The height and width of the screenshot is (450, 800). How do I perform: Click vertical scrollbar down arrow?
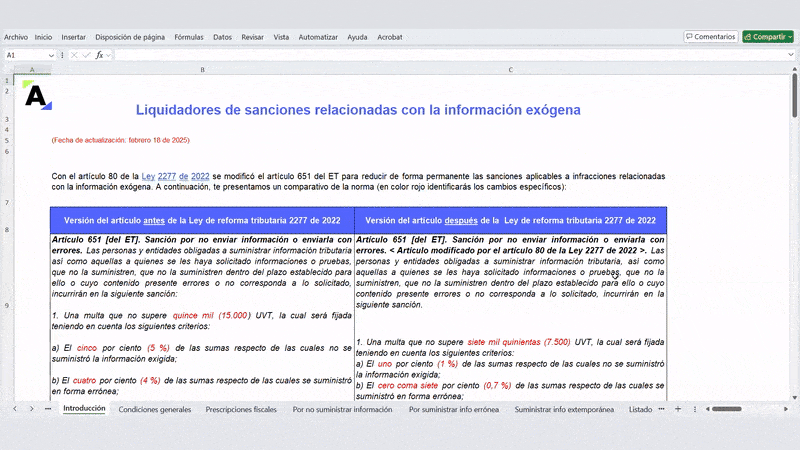pyautogui.click(x=794, y=397)
